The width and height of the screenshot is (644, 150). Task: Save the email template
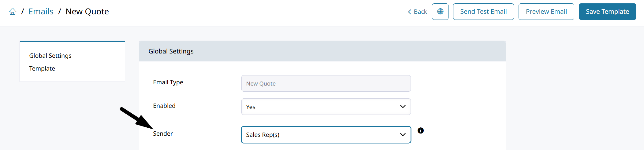[x=607, y=12]
